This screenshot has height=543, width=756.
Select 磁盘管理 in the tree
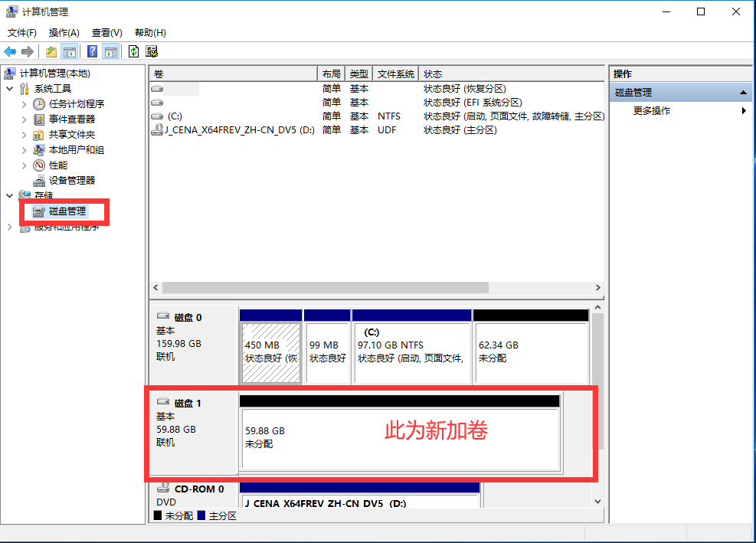point(67,211)
